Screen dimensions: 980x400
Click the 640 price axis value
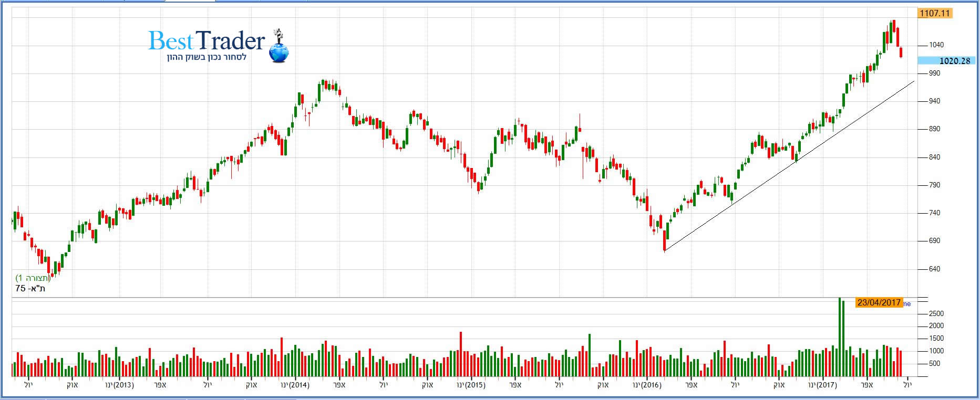click(934, 269)
